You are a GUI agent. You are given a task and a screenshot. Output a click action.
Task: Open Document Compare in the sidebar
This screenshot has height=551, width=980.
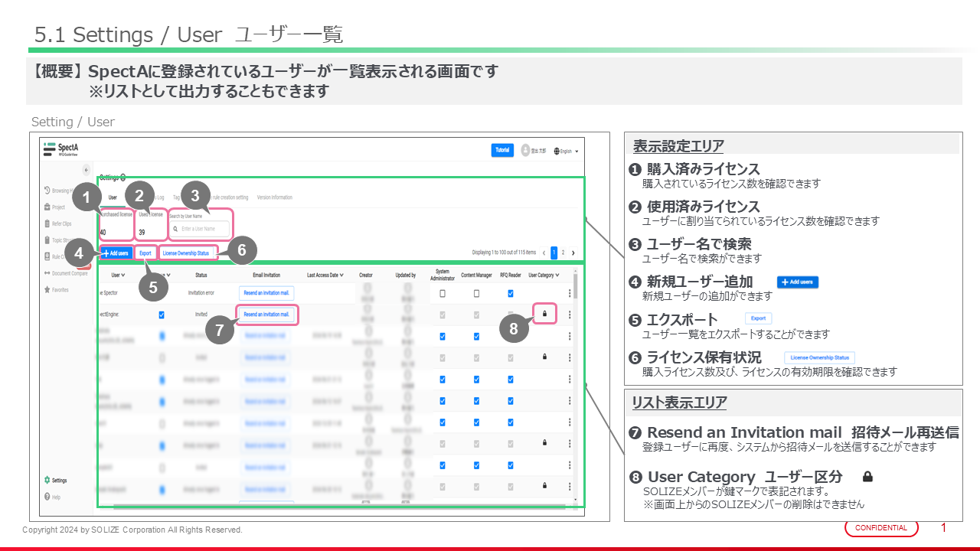tap(67, 273)
